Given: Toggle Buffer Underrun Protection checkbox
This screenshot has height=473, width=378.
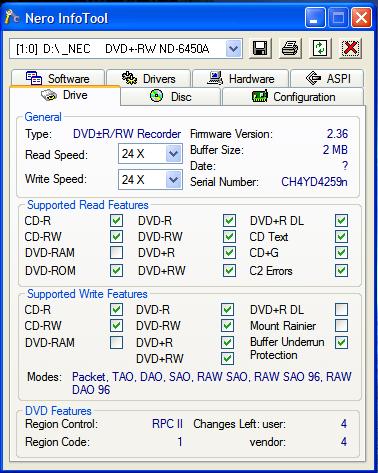Looking at the screenshot, I should click(x=342, y=342).
